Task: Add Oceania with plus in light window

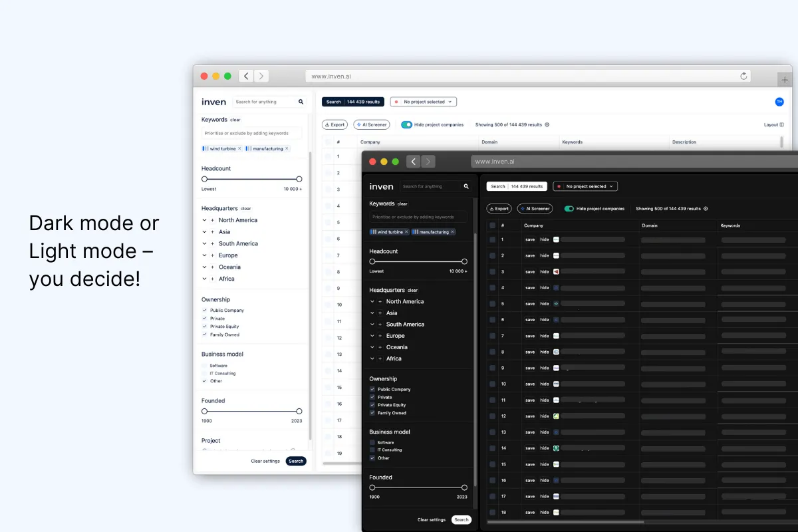Action: point(212,267)
